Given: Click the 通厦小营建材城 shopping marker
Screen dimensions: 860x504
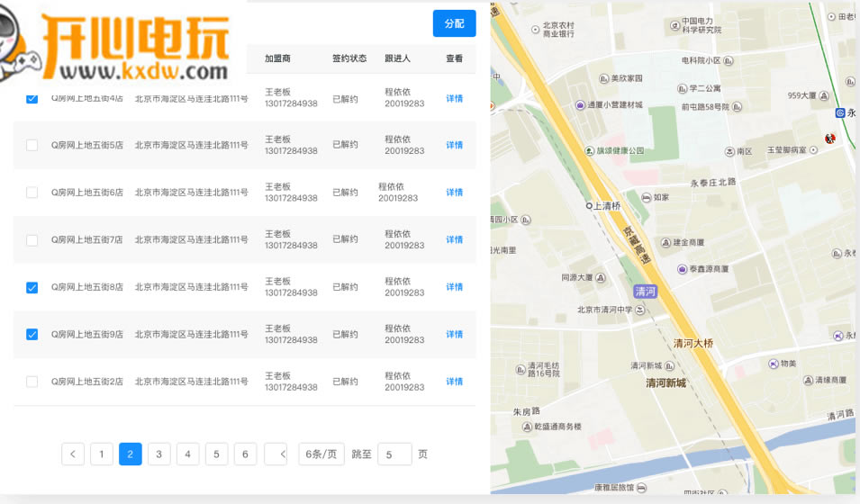Looking at the screenshot, I should pos(583,105).
